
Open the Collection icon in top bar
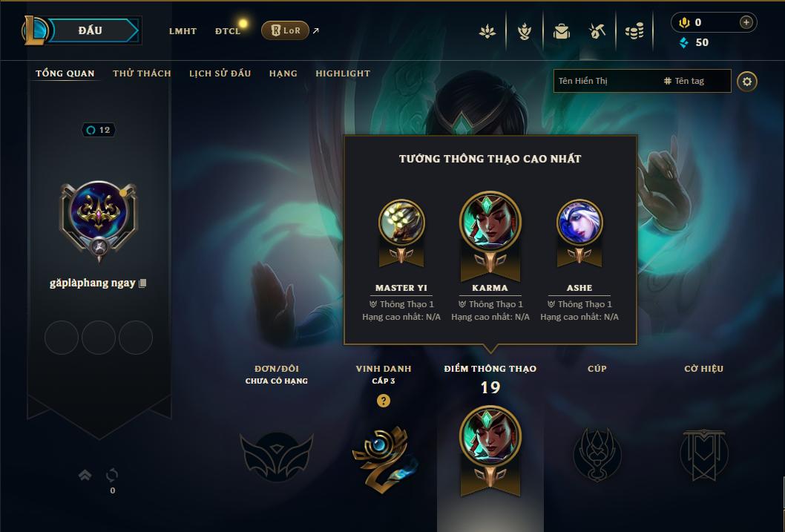pyautogui.click(x=487, y=31)
